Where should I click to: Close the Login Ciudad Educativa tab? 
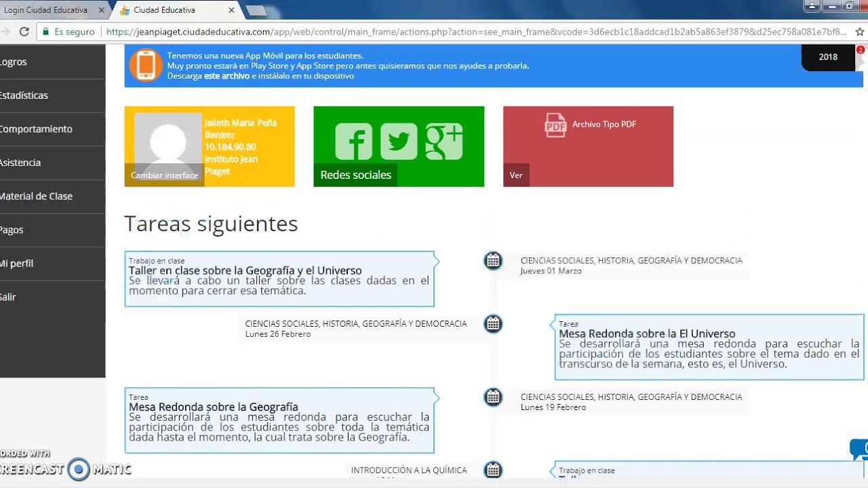[102, 10]
